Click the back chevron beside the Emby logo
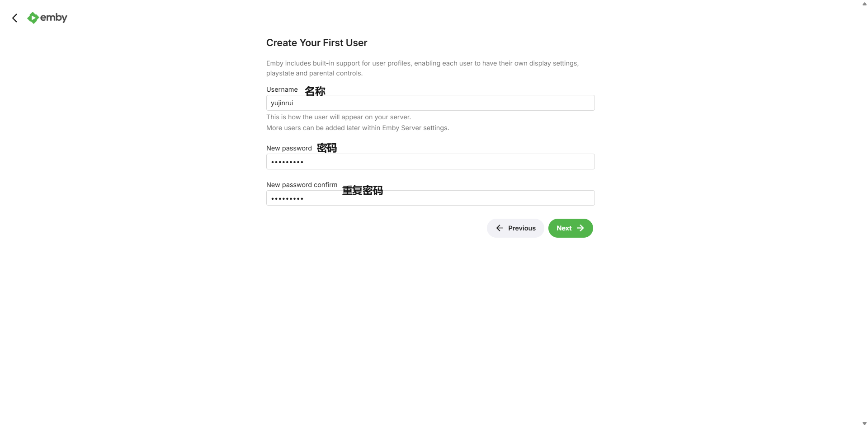The height and width of the screenshot is (427, 868). tap(15, 18)
